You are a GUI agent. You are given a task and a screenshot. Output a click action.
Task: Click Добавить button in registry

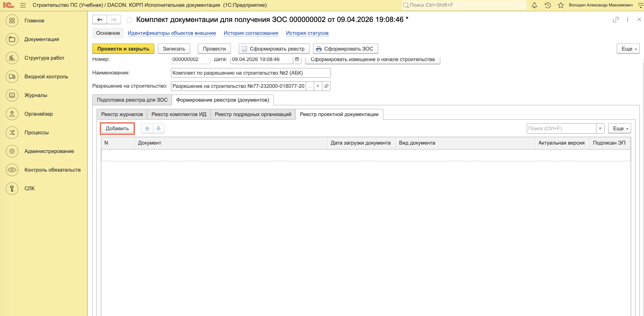(117, 128)
